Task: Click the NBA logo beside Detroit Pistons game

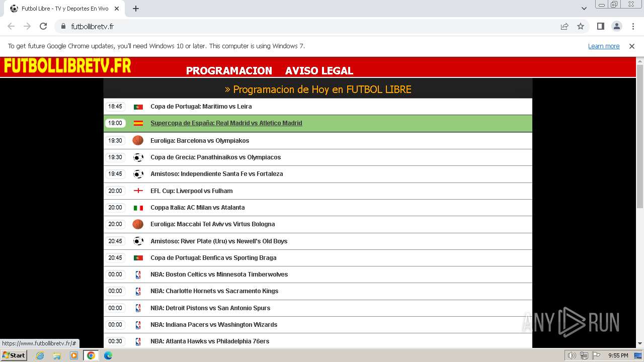Action: 138,308
